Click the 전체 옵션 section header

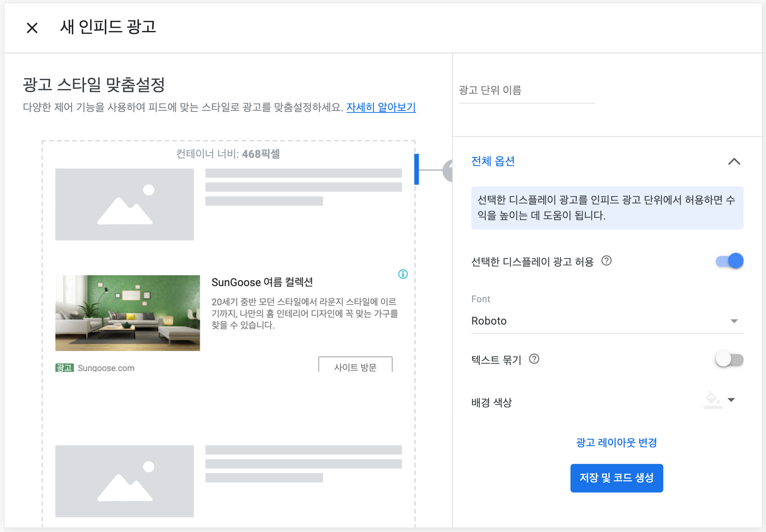[493, 162]
